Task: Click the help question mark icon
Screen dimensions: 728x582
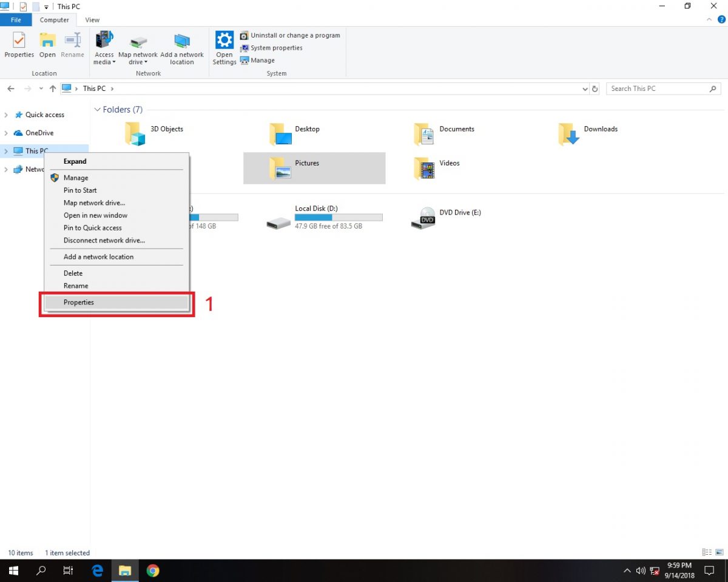Action: coord(721,19)
